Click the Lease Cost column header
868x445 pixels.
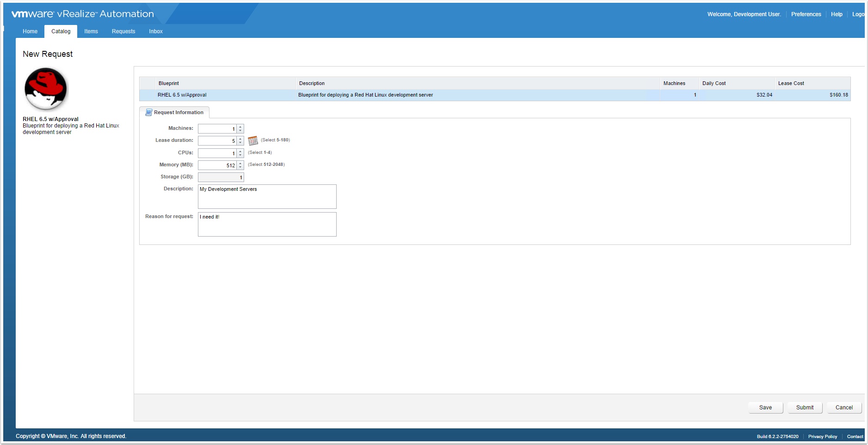pos(813,84)
